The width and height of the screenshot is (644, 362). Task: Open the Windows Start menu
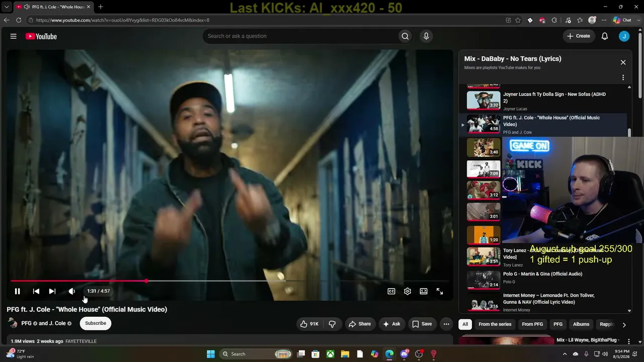coord(211,354)
